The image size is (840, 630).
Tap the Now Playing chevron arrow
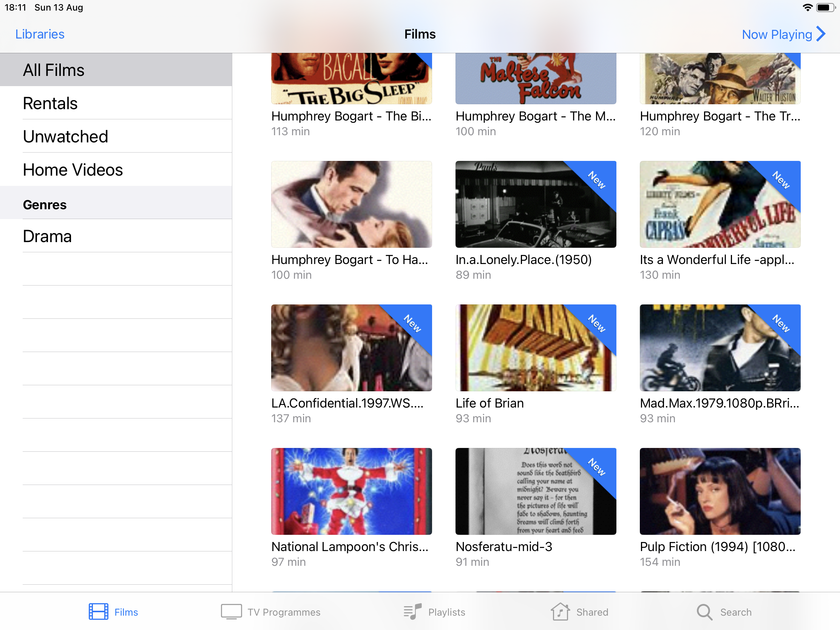click(821, 34)
